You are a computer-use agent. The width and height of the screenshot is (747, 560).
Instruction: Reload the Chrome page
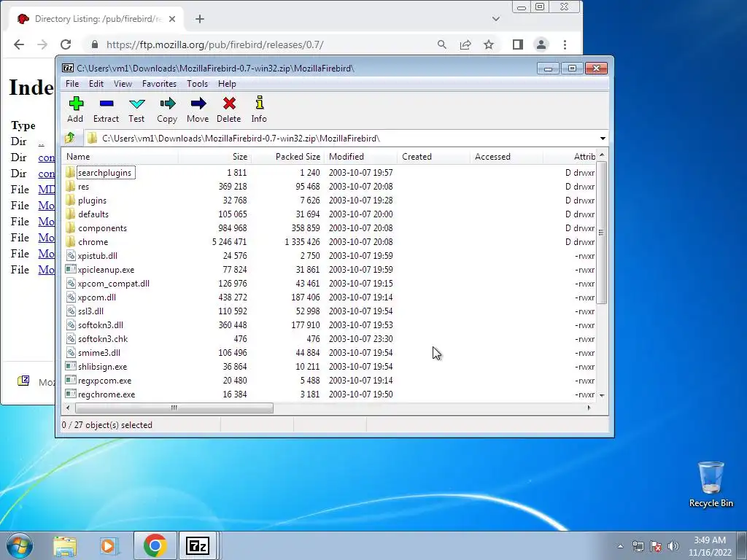tap(66, 44)
